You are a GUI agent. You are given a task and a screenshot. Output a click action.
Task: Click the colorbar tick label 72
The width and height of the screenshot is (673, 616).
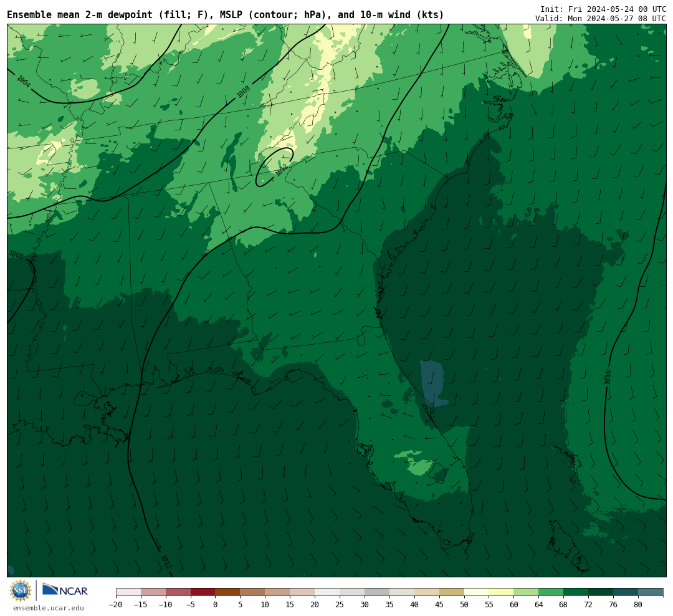point(589,605)
